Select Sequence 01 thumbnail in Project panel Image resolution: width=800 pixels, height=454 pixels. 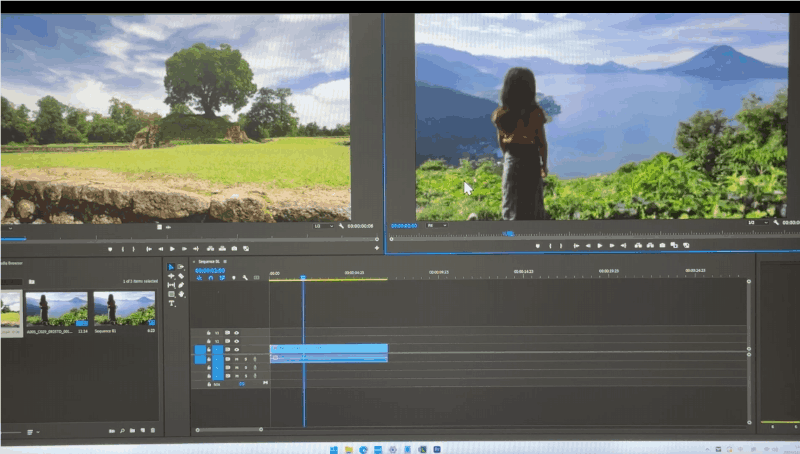click(124, 309)
